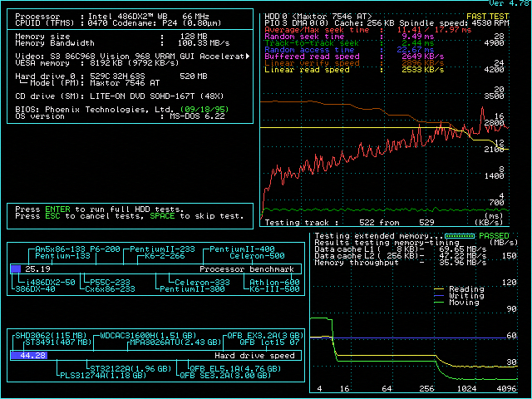Viewport: 532px width, 399px height.
Task: Click the Celeron-333 reference label
Action: [202, 283]
